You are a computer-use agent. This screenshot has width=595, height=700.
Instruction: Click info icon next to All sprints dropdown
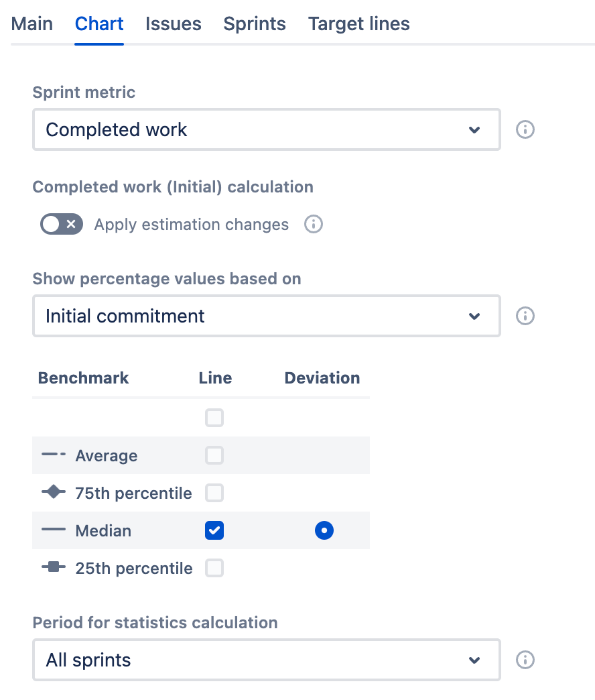click(x=525, y=660)
